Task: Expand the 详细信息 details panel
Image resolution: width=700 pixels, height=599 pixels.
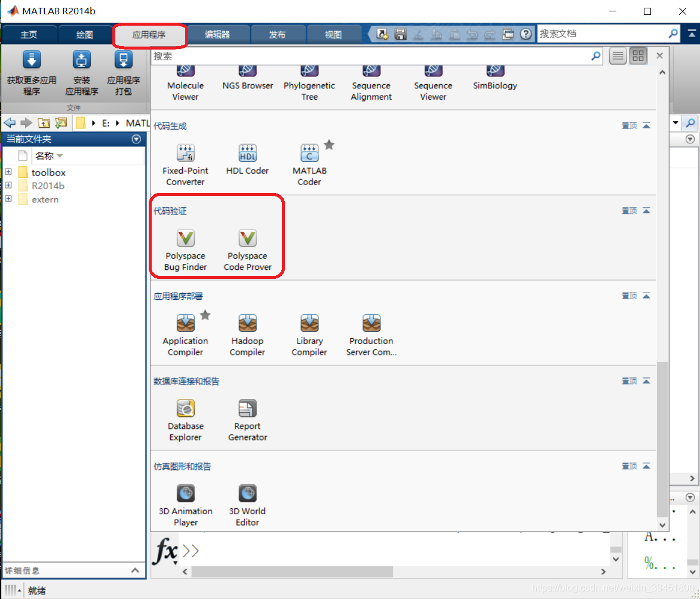Action: pyautogui.click(x=135, y=570)
